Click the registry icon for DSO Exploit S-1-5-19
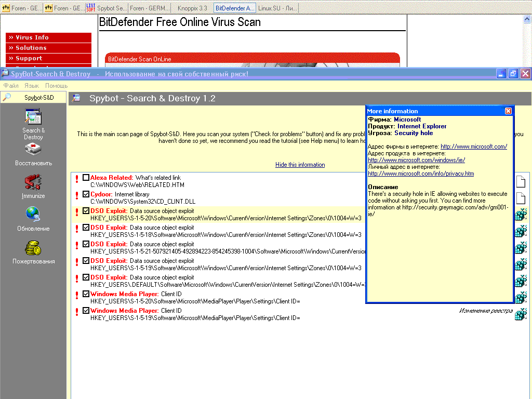 [x=521, y=264]
